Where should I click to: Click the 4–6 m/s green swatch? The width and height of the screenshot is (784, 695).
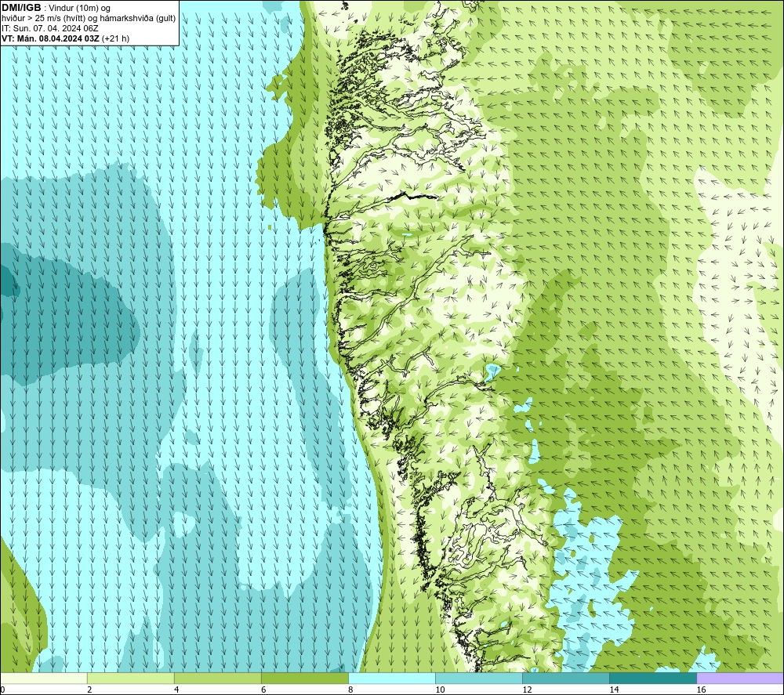coord(218,679)
